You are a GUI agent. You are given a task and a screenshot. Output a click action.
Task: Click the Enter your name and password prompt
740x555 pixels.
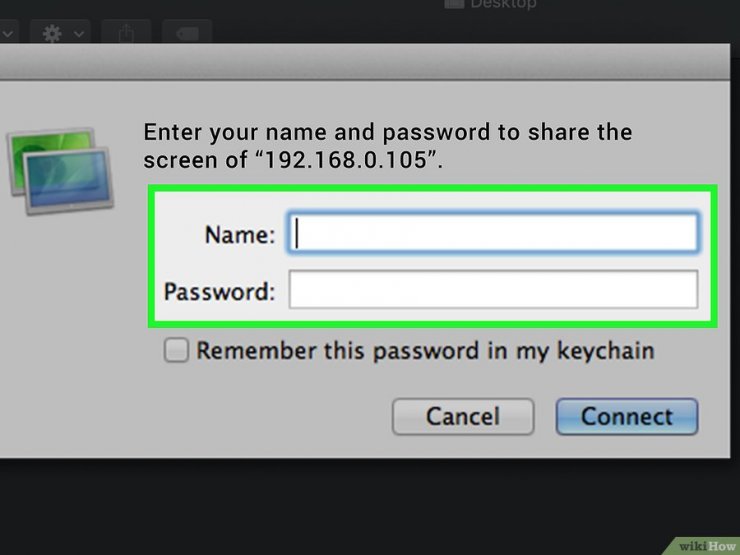pyautogui.click(x=388, y=133)
